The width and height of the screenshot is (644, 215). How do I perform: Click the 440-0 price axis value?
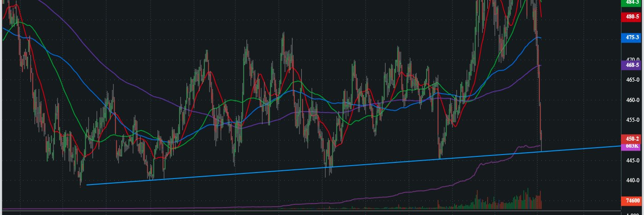(632, 180)
